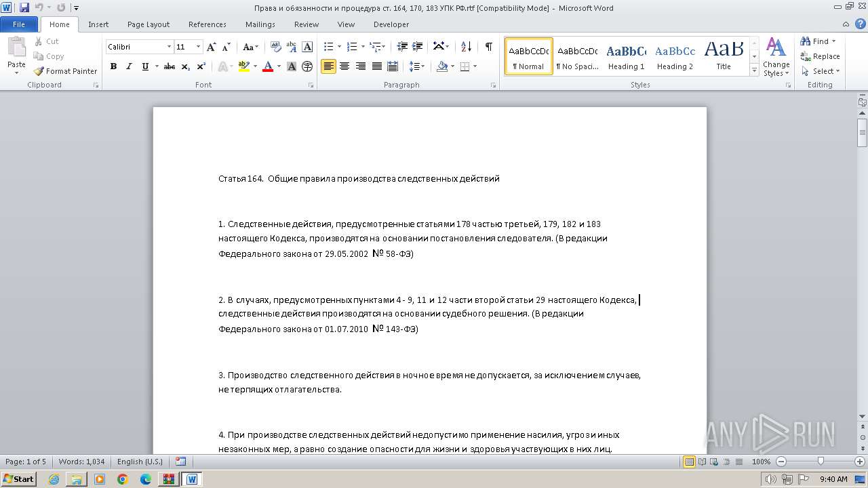The height and width of the screenshot is (488, 868).
Task: Open the Font name dropdown
Action: coord(169,47)
